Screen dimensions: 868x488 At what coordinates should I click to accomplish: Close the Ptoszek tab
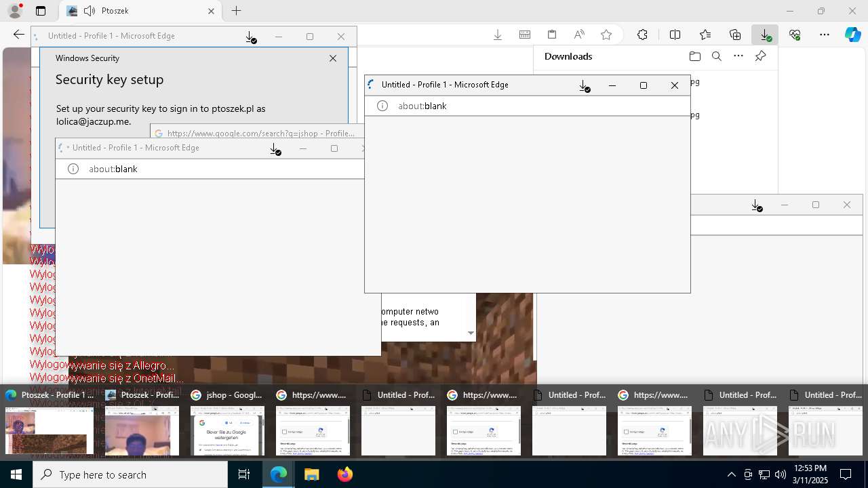click(211, 11)
